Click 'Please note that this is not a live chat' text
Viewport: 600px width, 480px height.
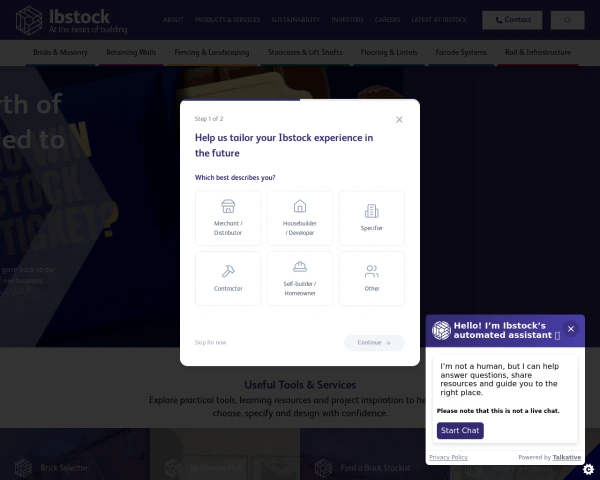pyautogui.click(x=498, y=411)
